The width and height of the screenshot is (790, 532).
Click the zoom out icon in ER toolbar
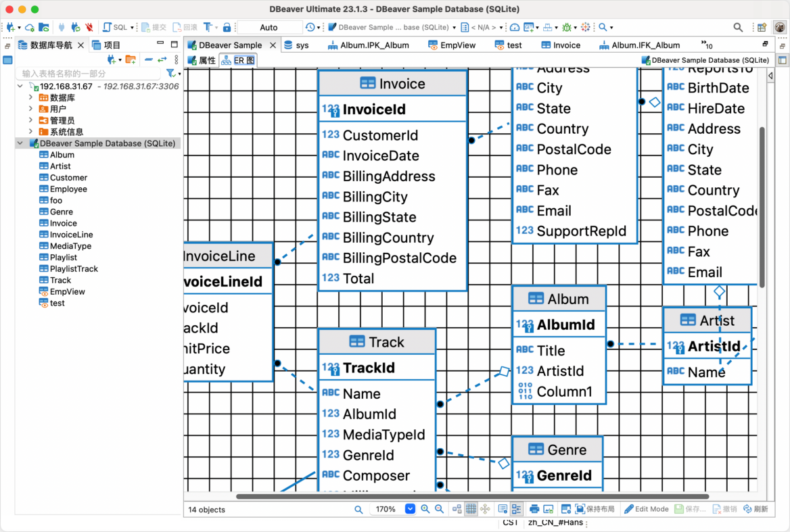440,509
